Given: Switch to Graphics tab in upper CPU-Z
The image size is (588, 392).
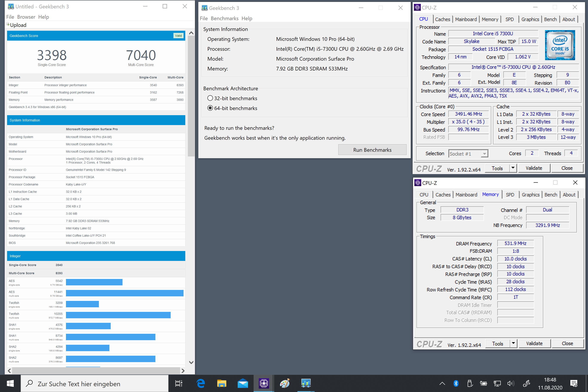Looking at the screenshot, I should point(530,19).
